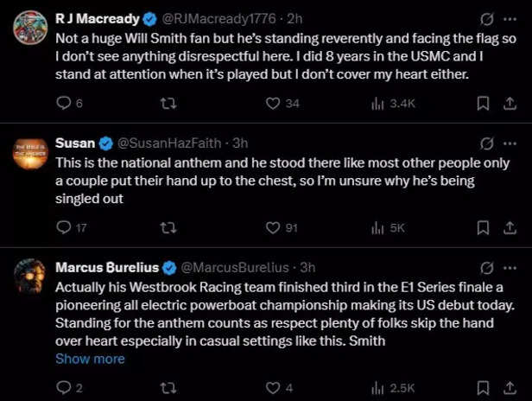Open Marcus Burelius profile name link
The width and height of the screenshot is (532, 401).
coord(104,267)
